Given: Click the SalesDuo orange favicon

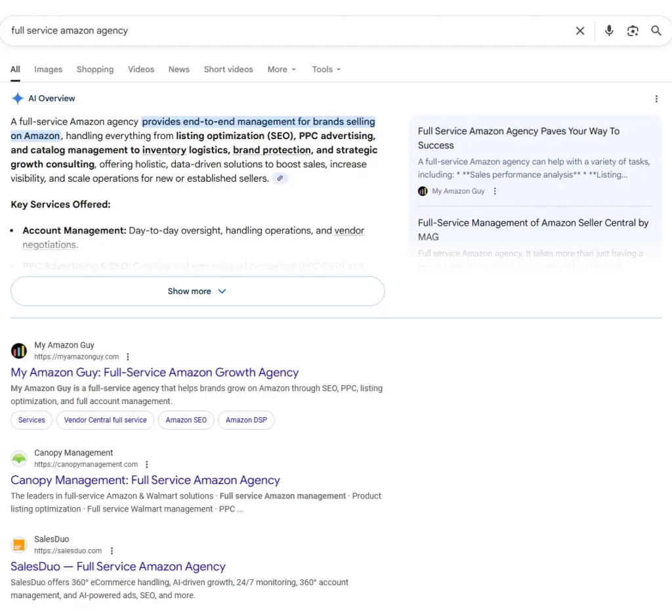Looking at the screenshot, I should (x=18, y=544).
